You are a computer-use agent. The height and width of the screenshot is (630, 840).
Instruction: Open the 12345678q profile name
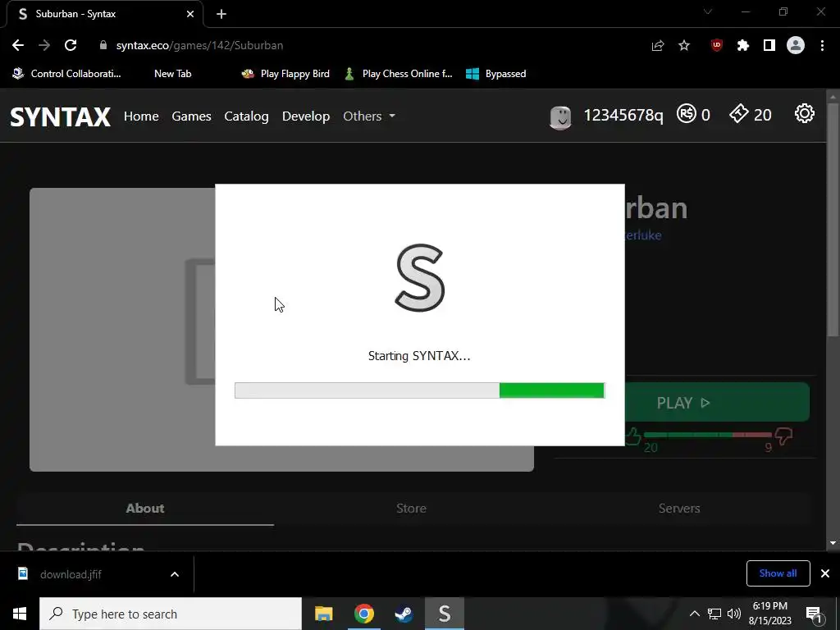point(623,115)
